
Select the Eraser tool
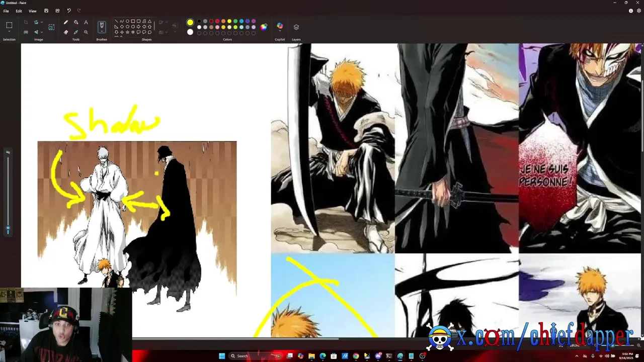pyautogui.click(x=66, y=32)
